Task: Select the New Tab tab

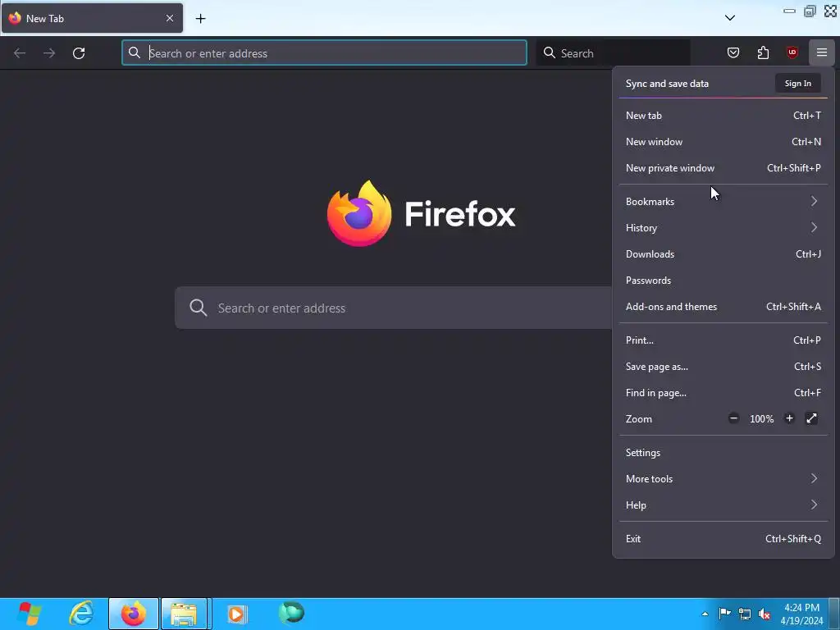Action: pyautogui.click(x=92, y=18)
